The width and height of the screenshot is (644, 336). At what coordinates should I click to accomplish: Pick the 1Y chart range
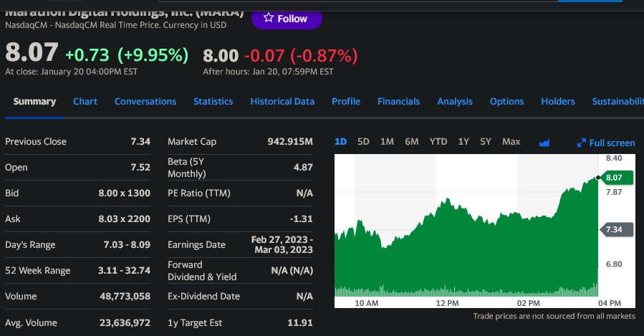pos(463,142)
